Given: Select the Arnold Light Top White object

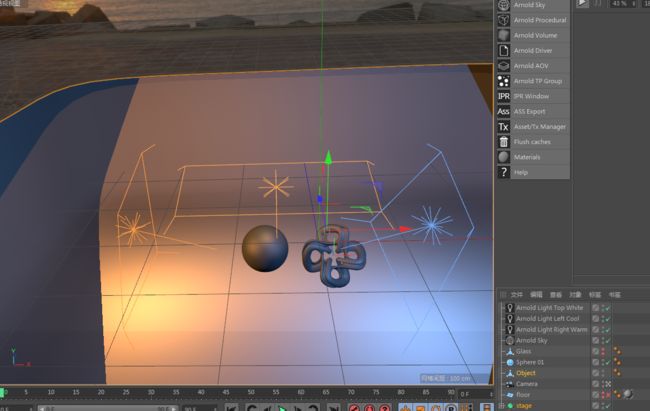Looking at the screenshot, I should [549, 308].
